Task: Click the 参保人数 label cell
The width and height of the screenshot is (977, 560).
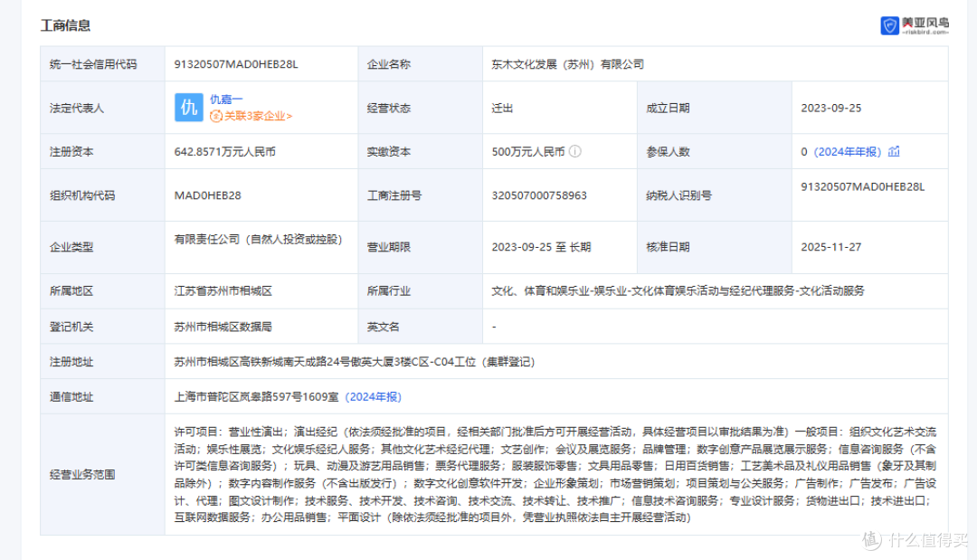Action: coord(715,151)
